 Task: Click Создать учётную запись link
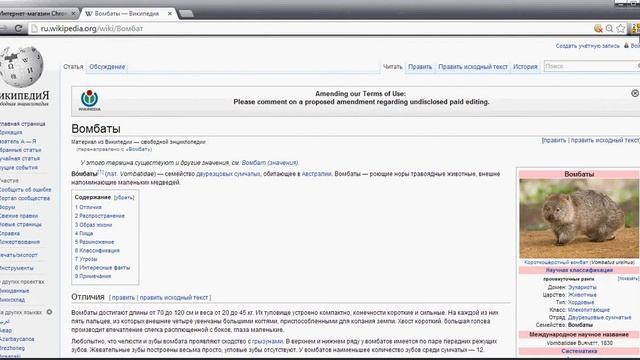click(587, 46)
